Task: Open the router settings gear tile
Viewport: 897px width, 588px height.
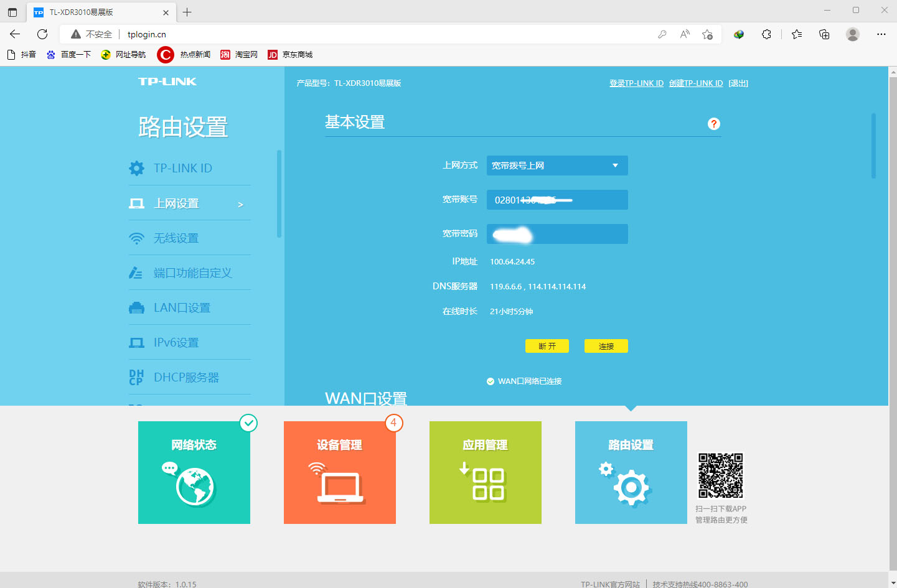Action: (631, 472)
